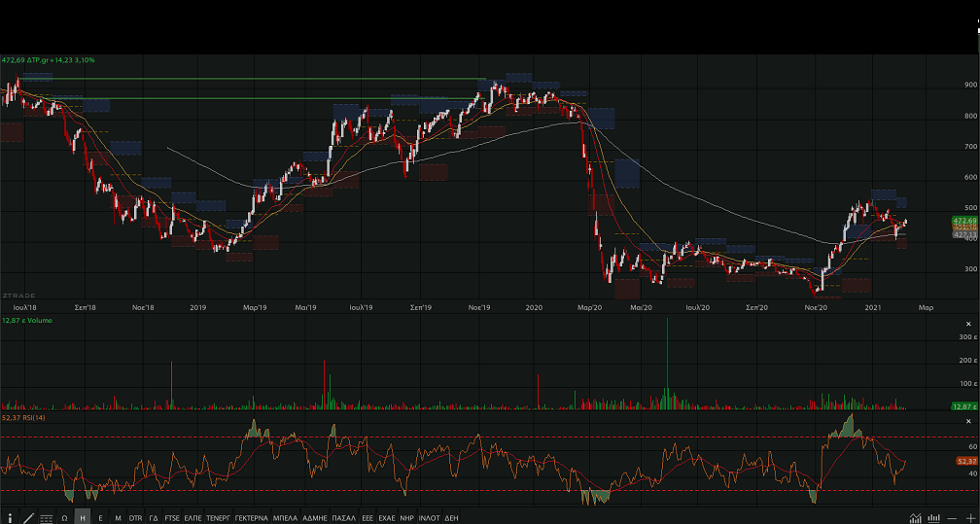Image resolution: width=980 pixels, height=524 pixels.
Task: Toggle the Ω timeframe button
Action: coord(64,517)
